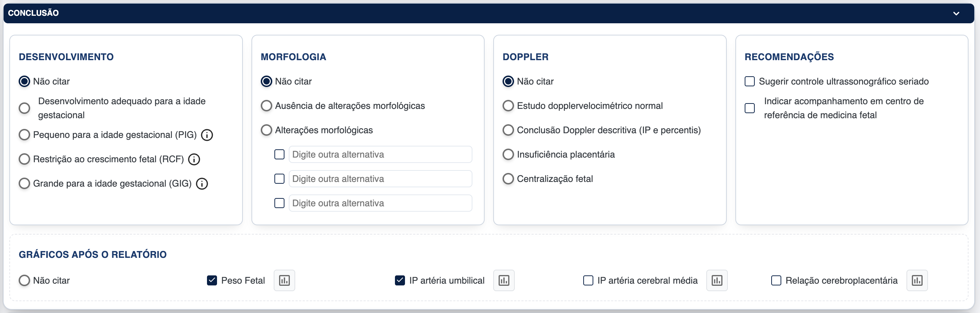Uncheck the Peso Fetal checkbox
The width and height of the screenshot is (980, 313).
pyautogui.click(x=212, y=280)
